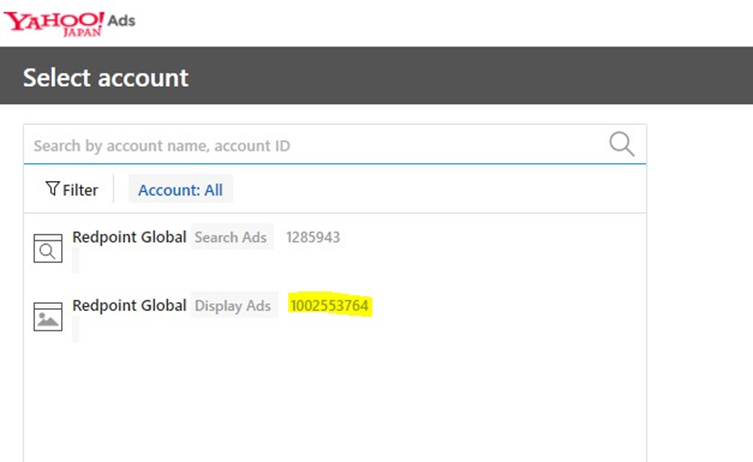This screenshot has height=462, width=753.
Task: Click the Search Ads account type icon
Action: 47,249
